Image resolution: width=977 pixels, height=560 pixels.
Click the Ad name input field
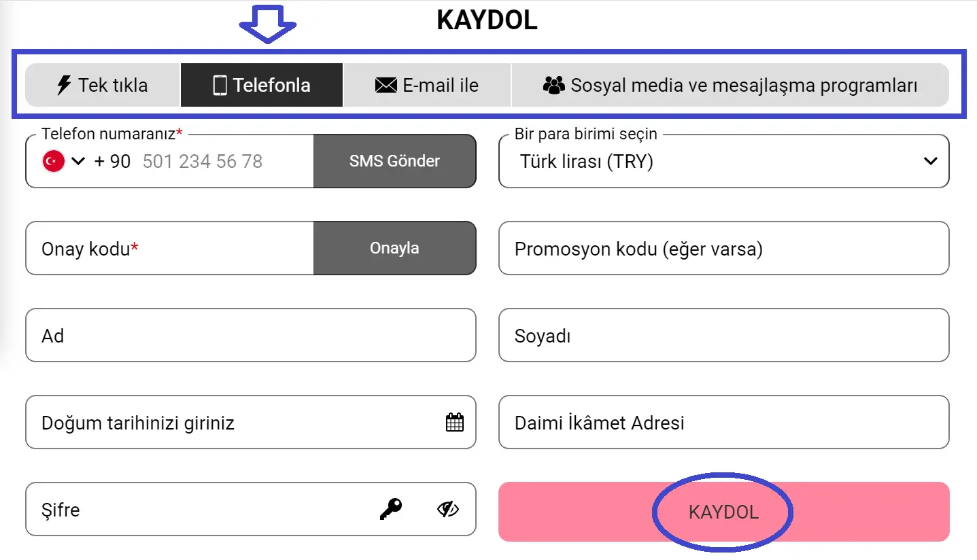pyautogui.click(x=250, y=335)
